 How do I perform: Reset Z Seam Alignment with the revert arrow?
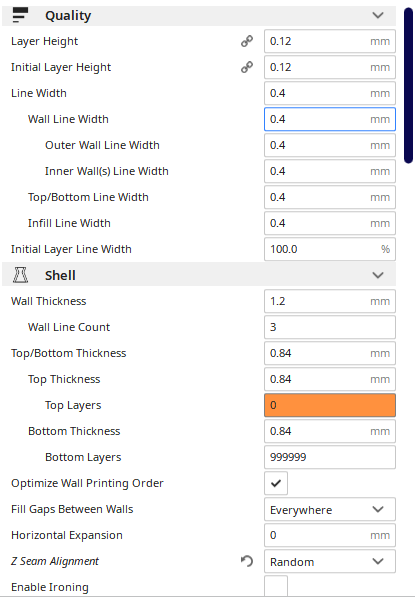pos(247,561)
